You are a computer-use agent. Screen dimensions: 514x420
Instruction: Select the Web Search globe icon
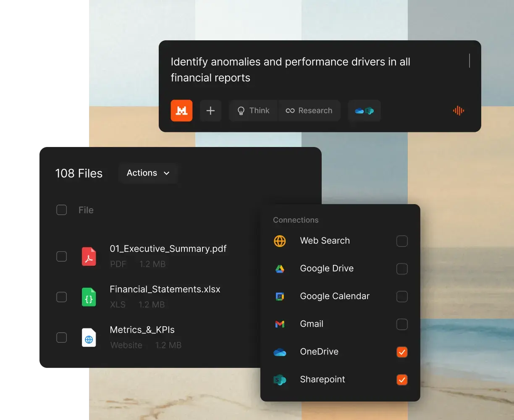(280, 241)
